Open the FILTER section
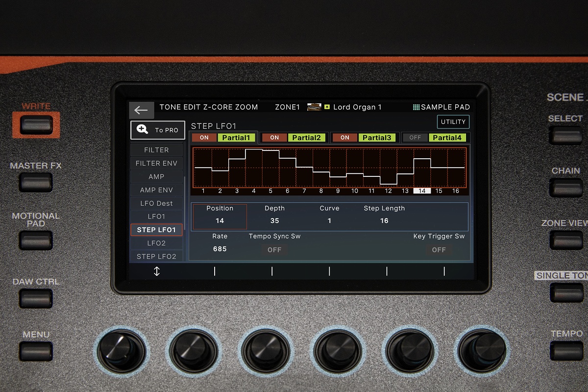Screen dimensions: 588x392 pyautogui.click(x=156, y=150)
